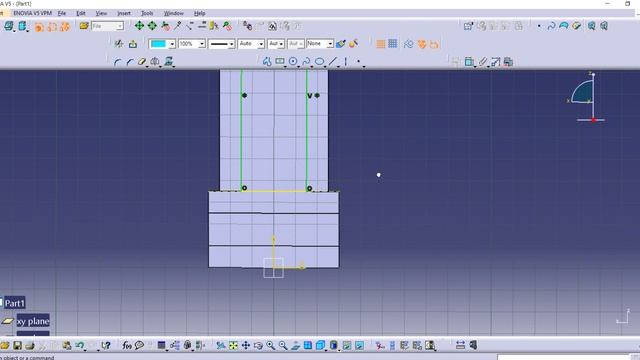Open the Insert menu
This screenshot has height=360, width=640.
click(124, 13)
